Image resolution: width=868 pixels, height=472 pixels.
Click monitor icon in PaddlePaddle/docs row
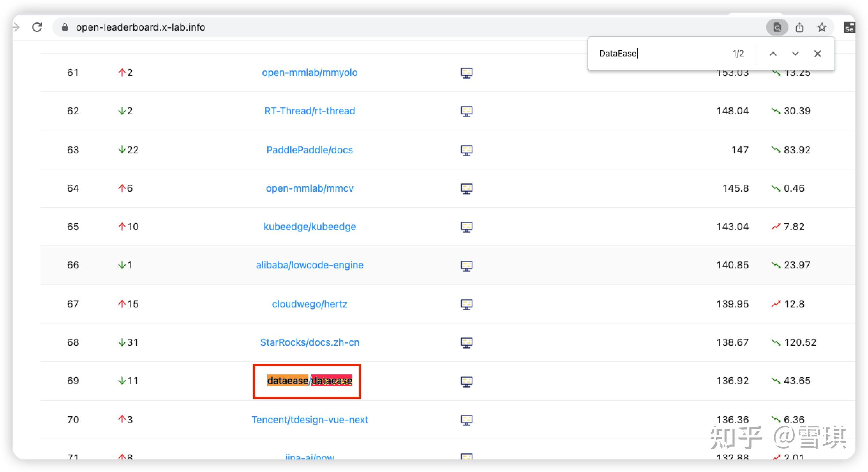coord(466,150)
